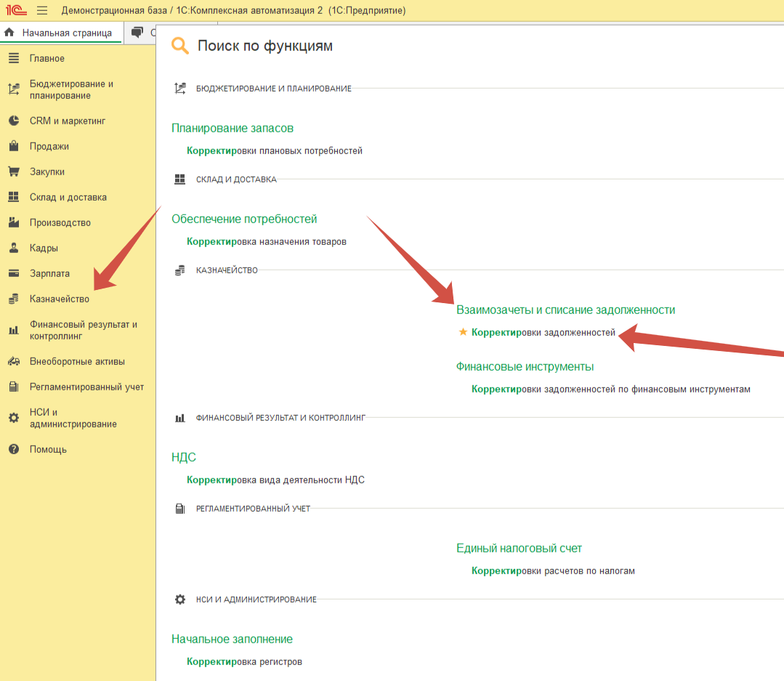Click the Продажи shopping bag icon

(13, 146)
